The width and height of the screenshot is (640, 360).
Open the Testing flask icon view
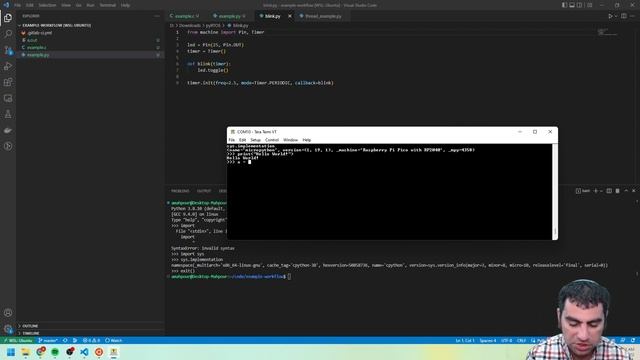[x=8, y=114]
